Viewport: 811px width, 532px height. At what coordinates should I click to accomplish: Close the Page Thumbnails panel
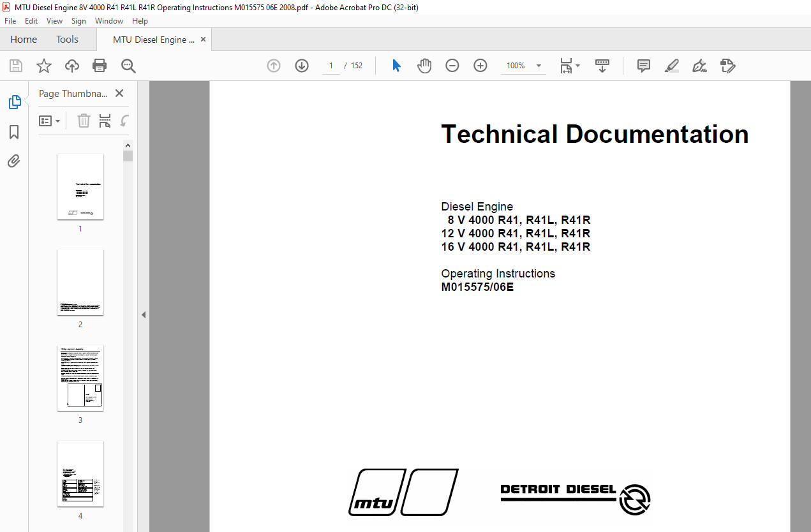point(119,93)
